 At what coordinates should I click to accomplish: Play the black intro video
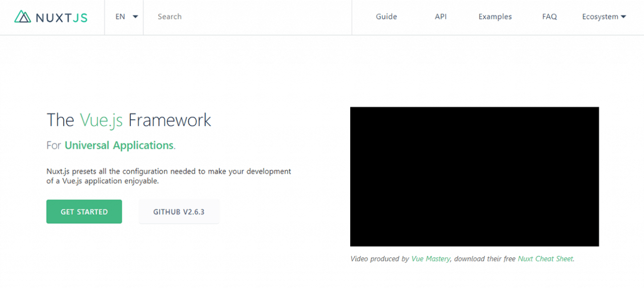[474, 176]
